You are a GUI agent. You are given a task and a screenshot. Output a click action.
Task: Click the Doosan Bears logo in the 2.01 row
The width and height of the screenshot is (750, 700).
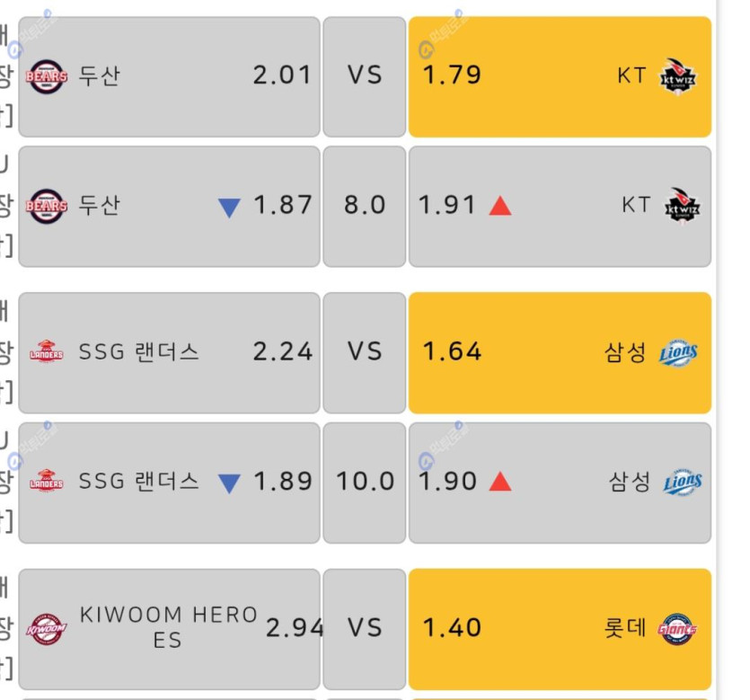pos(47,76)
